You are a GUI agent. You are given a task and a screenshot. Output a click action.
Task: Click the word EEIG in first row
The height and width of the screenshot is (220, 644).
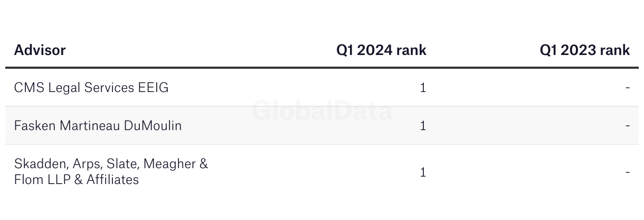click(x=153, y=88)
